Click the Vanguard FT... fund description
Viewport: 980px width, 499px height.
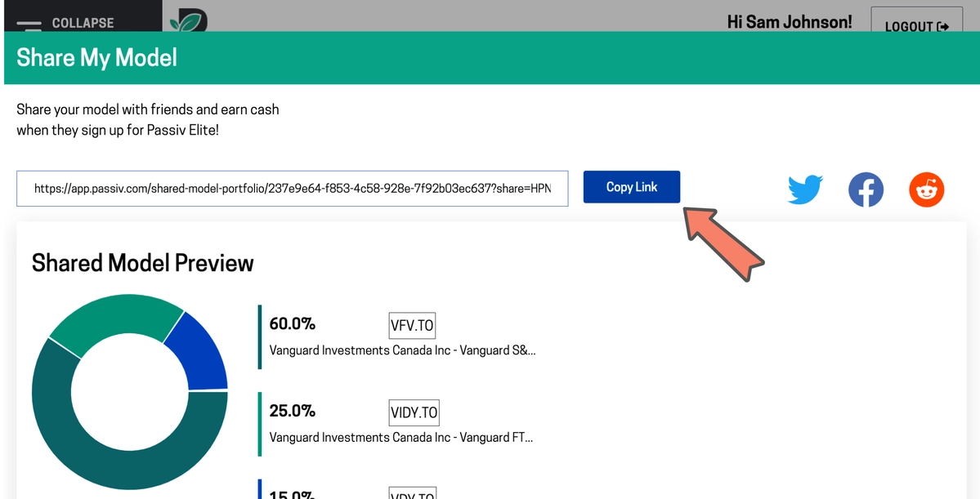(401, 438)
